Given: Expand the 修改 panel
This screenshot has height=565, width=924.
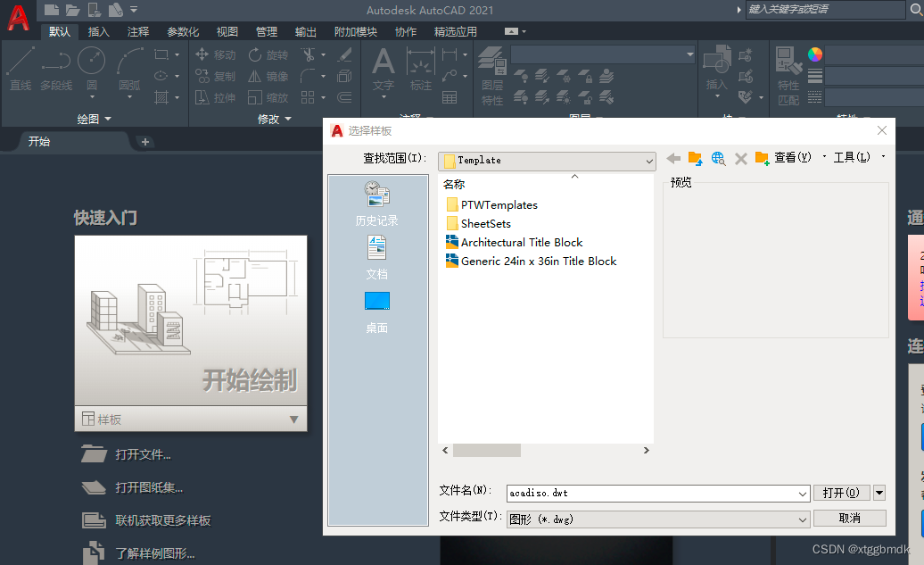Looking at the screenshot, I should tap(275, 119).
